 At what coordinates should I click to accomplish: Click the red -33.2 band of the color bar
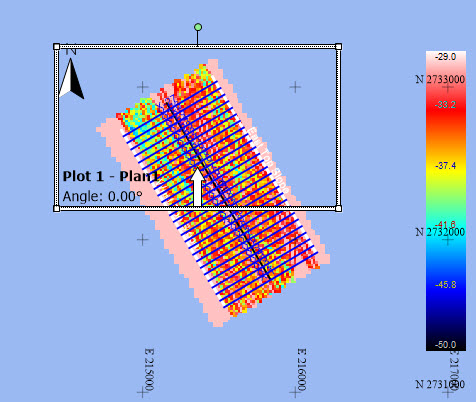pos(445,105)
